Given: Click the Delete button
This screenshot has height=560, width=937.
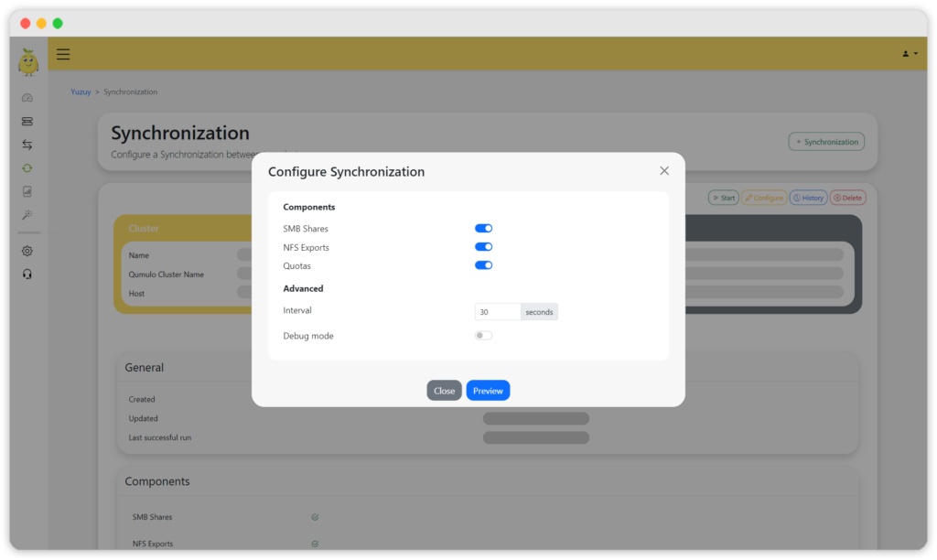Looking at the screenshot, I should point(848,198).
